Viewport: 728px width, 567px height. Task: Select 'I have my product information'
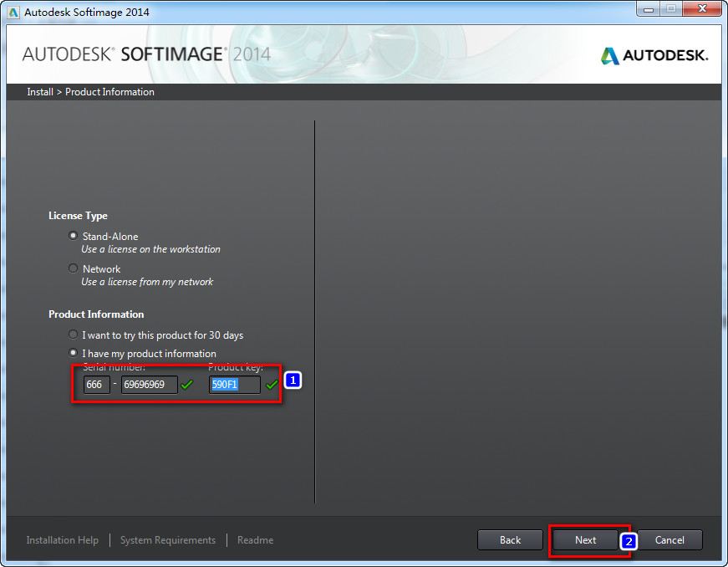[73, 353]
